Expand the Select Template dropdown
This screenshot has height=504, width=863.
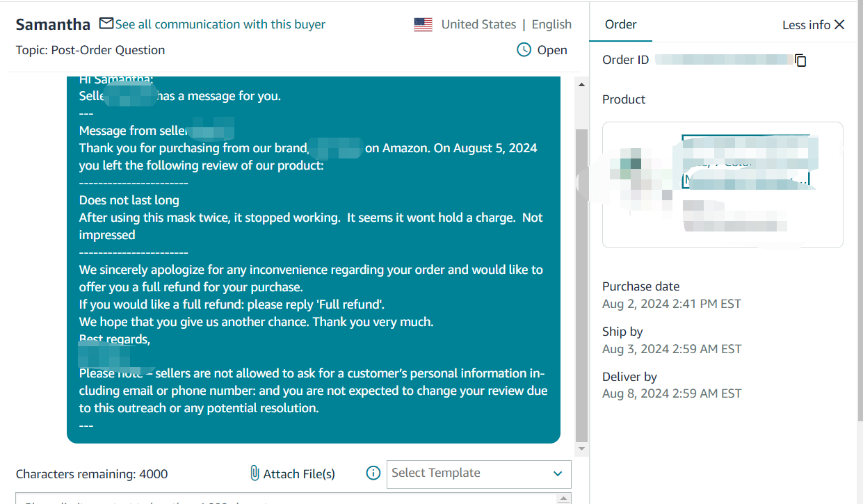click(478, 473)
